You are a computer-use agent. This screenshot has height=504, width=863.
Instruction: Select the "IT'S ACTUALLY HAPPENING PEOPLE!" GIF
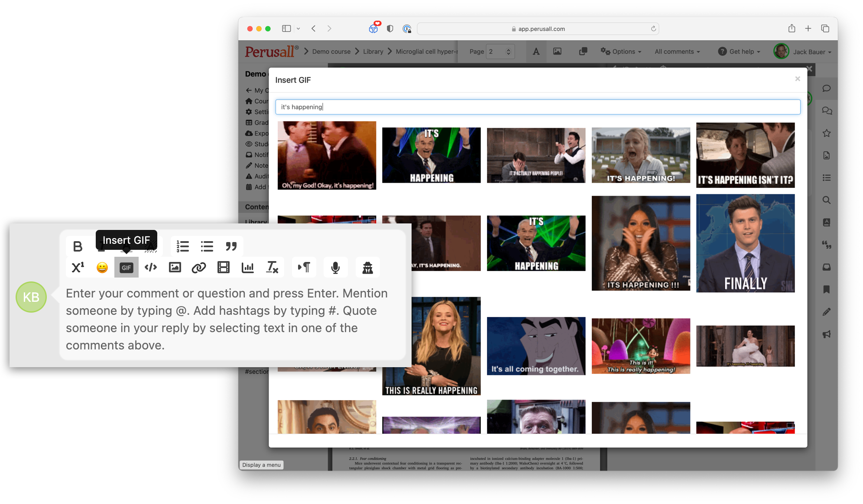tap(536, 155)
